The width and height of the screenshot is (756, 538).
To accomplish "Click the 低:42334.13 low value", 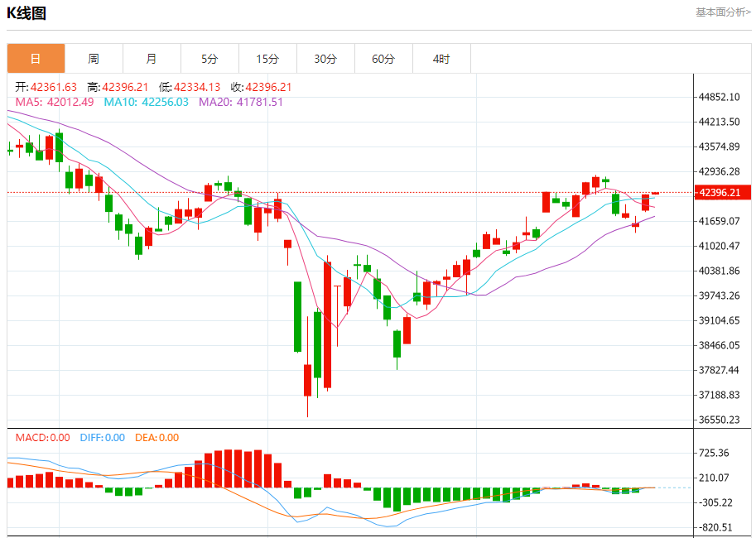I will [190, 87].
